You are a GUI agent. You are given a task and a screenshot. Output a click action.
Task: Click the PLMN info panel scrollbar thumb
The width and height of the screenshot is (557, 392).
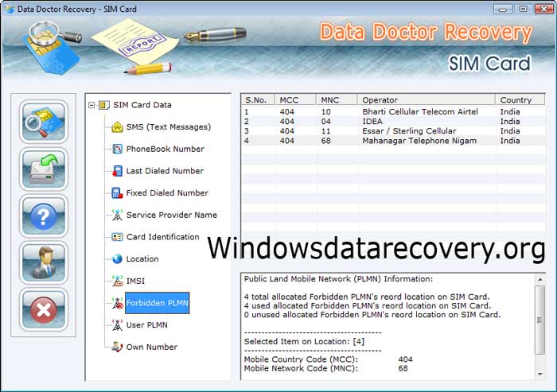point(540,320)
